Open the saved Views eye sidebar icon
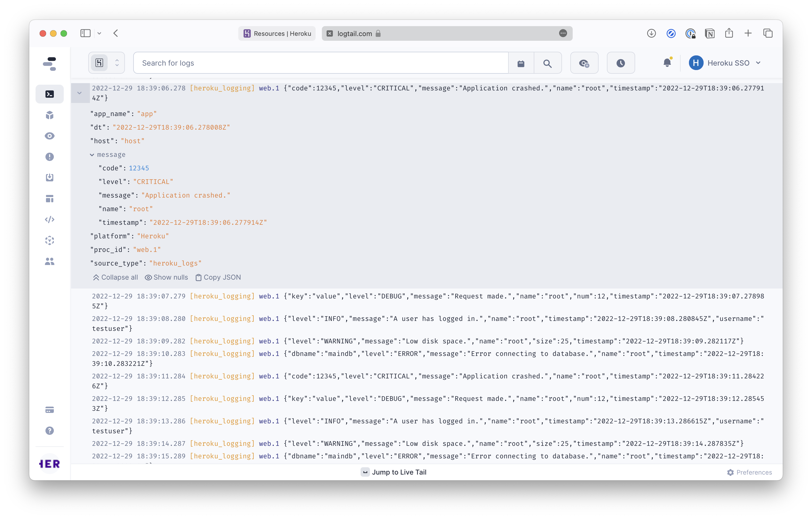 tap(50, 136)
